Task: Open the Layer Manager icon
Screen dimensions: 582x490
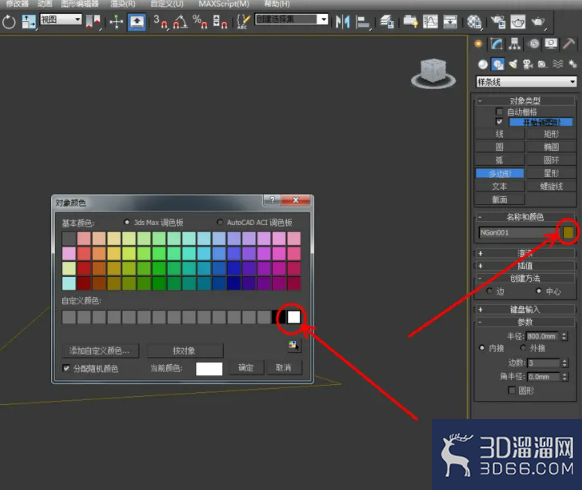Action: pyautogui.click(x=387, y=22)
